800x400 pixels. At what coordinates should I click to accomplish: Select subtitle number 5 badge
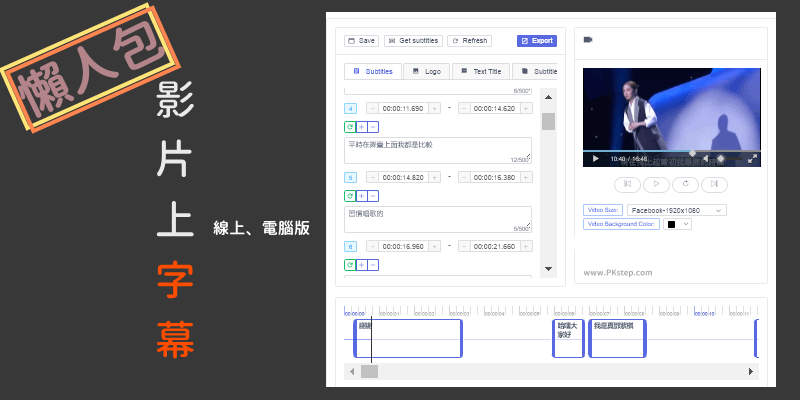coord(351,178)
